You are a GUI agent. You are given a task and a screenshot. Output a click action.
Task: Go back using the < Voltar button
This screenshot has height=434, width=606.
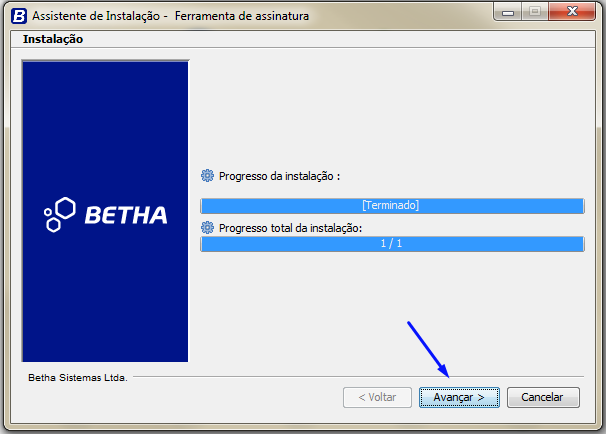[377, 397]
